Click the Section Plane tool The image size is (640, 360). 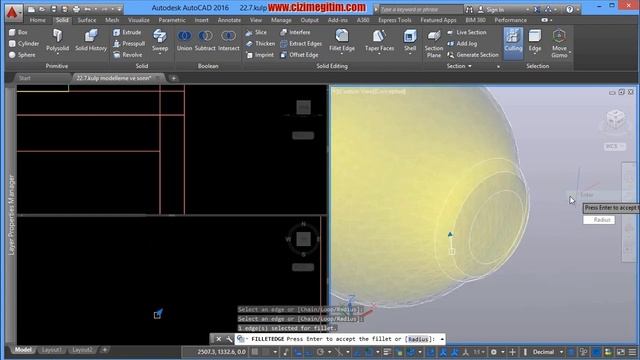(433, 43)
